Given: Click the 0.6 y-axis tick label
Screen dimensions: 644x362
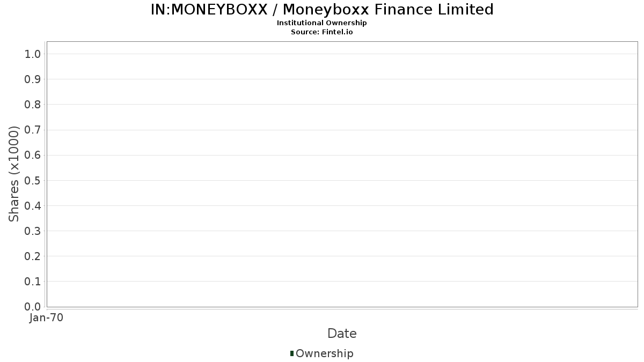Looking at the screenshot, I should (33, 155).
